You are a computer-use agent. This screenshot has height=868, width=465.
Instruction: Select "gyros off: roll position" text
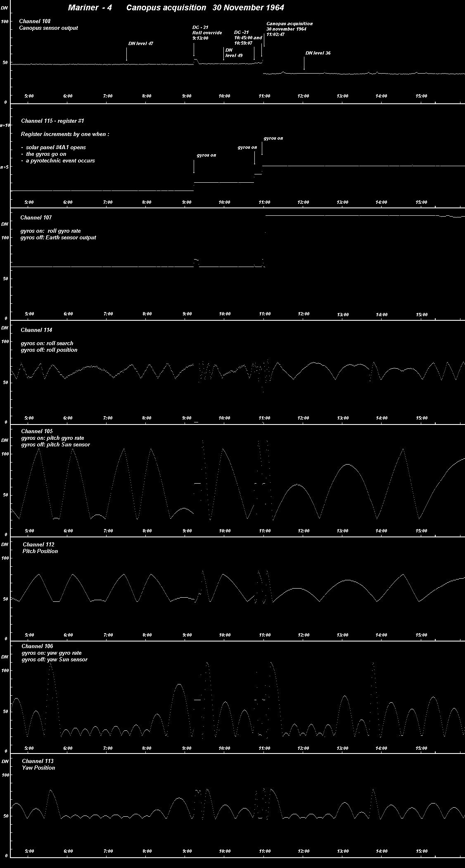tap(49, 350)
